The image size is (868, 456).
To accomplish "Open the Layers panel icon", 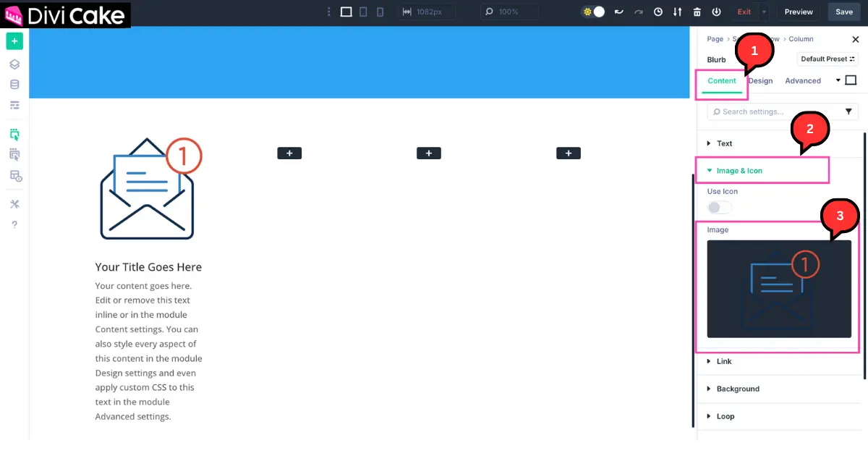I will 14,64.
